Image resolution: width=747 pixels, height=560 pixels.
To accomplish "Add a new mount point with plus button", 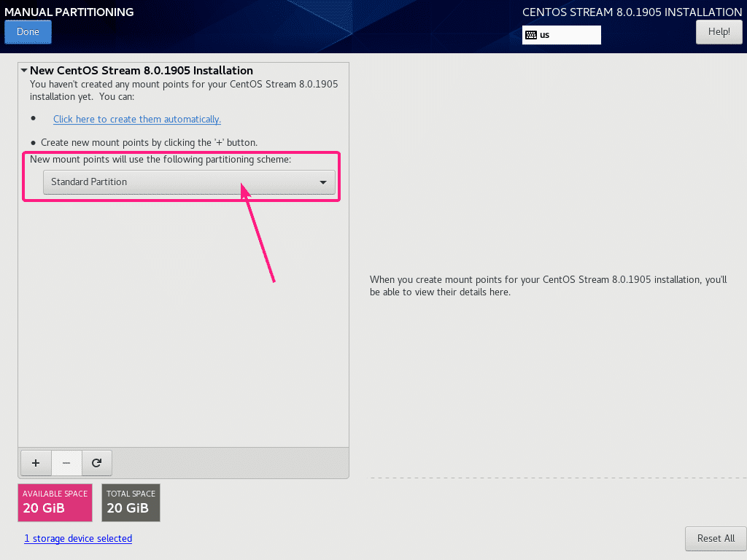I will [36, 463].
